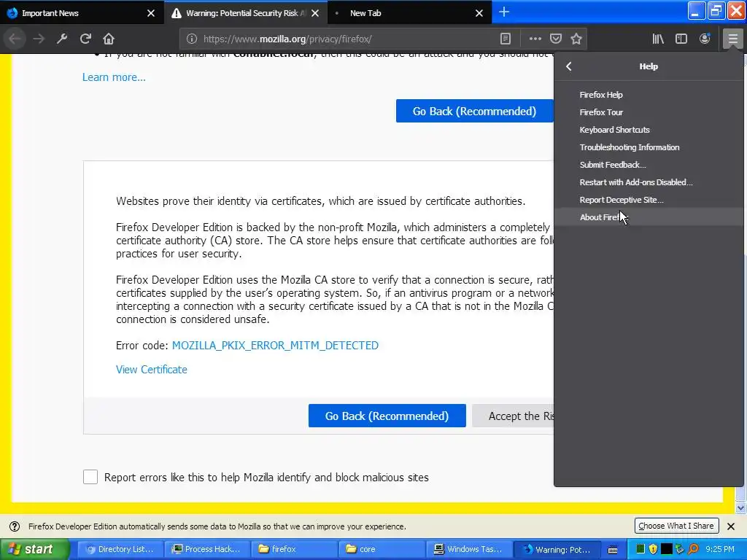This screenshot has width=747, height=560.
Task: Click the Accept the Risk button
Action: click(x=513, y=416)
